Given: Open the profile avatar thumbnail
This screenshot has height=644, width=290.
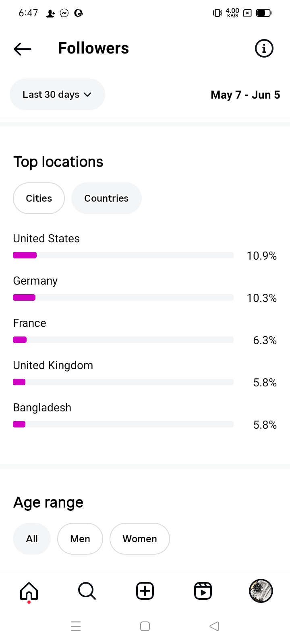Looking at the screenshot, I should point(261,591).
